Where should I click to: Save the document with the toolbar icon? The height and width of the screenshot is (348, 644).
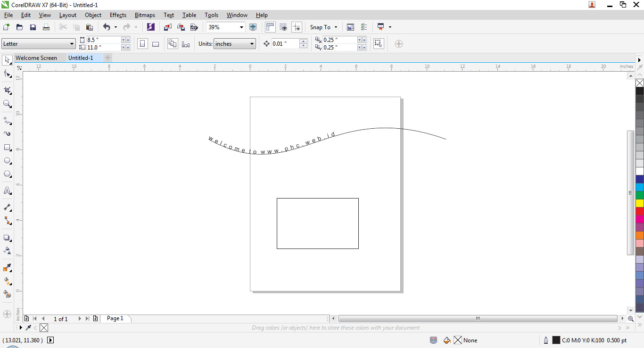[33, 27]
